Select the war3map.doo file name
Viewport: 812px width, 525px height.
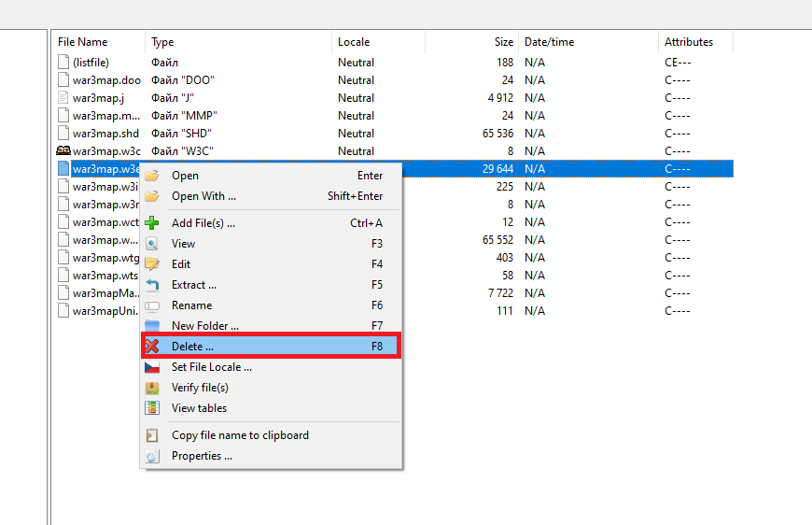(x=106, y=79)
